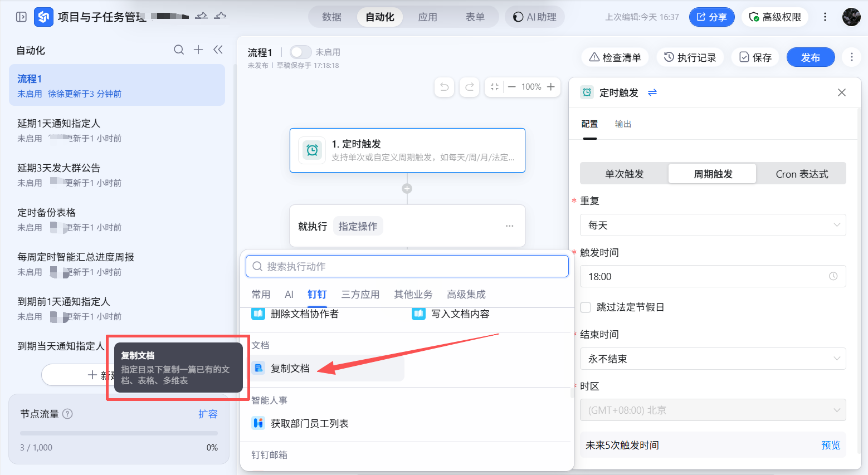This screenshot has height=475, width=868.
Task: Switch trigger type using swap icon
Action: [x=652, y=92]
